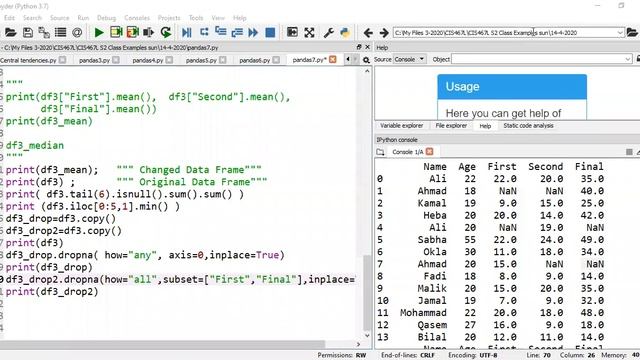Continue execution until next breakpoint

tap(253, 32)
